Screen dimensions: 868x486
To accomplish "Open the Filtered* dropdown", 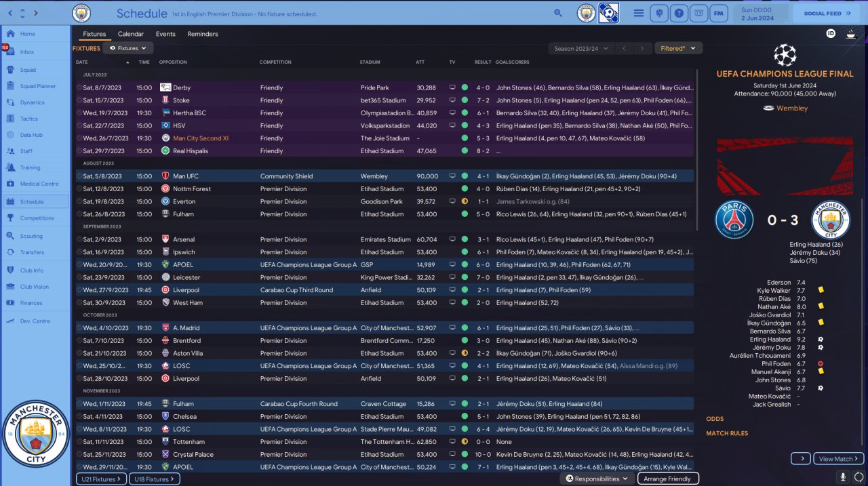I will click(x=678, y=48).
